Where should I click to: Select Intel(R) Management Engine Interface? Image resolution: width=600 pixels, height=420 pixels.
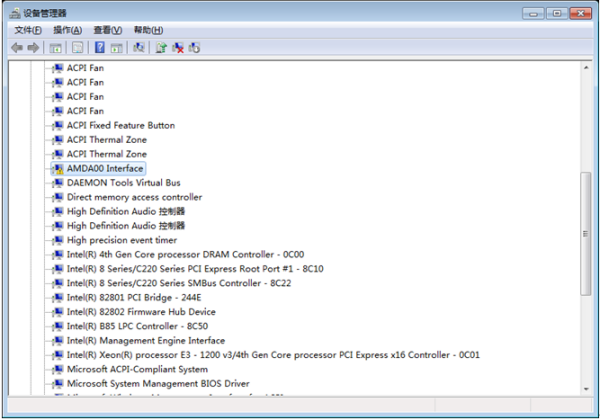(x=145, y=340)
